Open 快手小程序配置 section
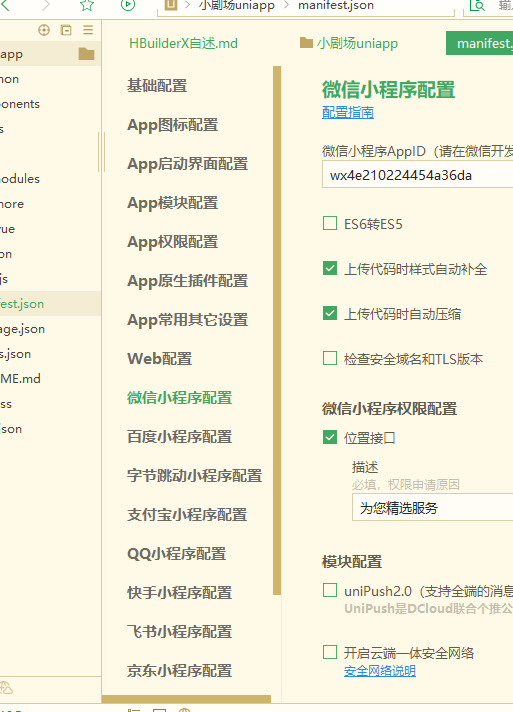Image resolution: width=513 pixels, height=712 pixels. 180,593
